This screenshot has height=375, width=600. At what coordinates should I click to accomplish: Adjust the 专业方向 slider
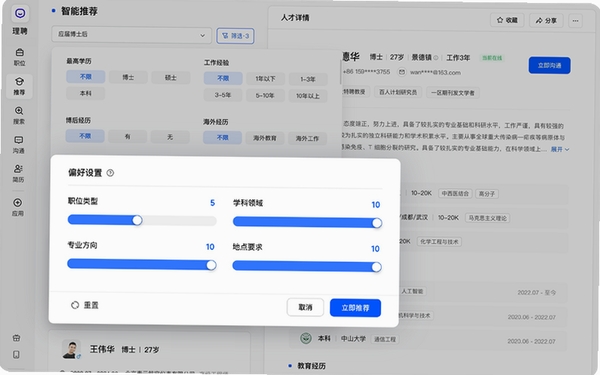click(x=142, y=264)
